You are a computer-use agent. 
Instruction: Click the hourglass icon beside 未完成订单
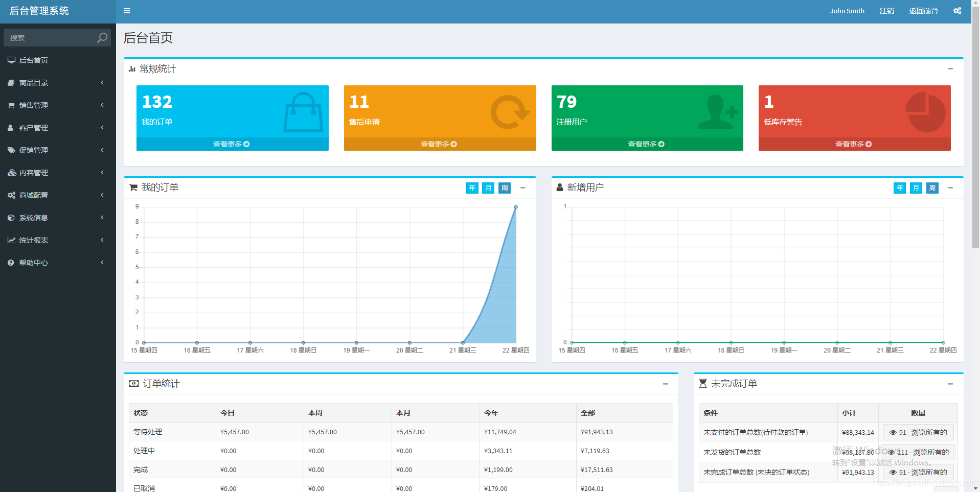(x=703, y=383)
